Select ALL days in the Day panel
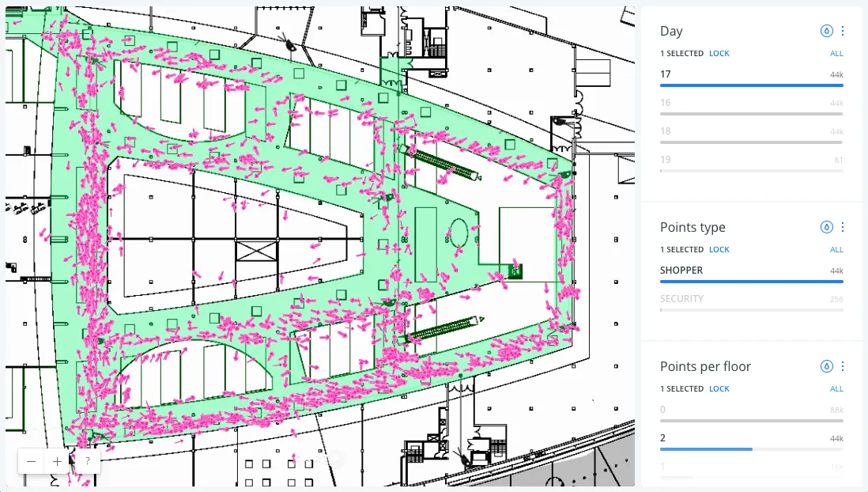The image size is (868, 492). pos(836,53)
